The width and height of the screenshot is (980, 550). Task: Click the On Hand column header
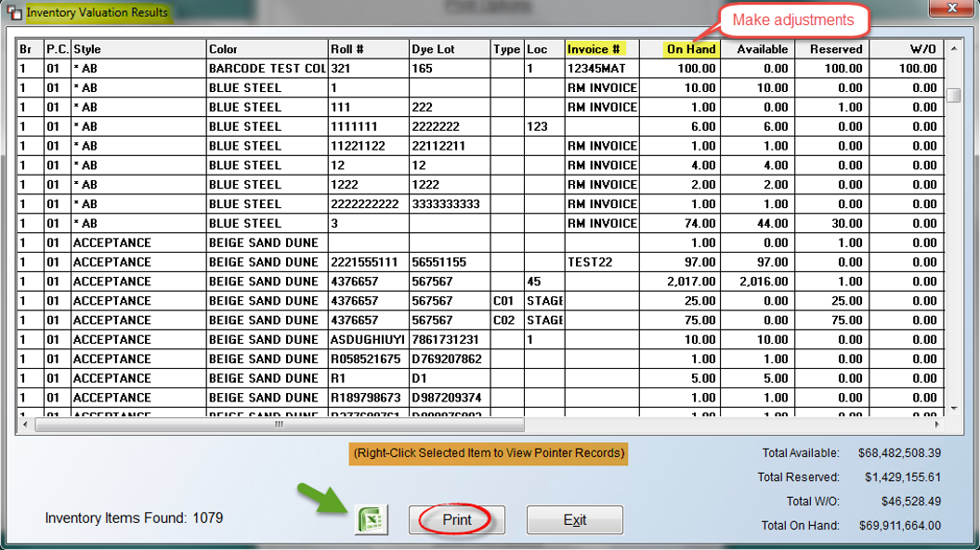click(x=679, y=48)
